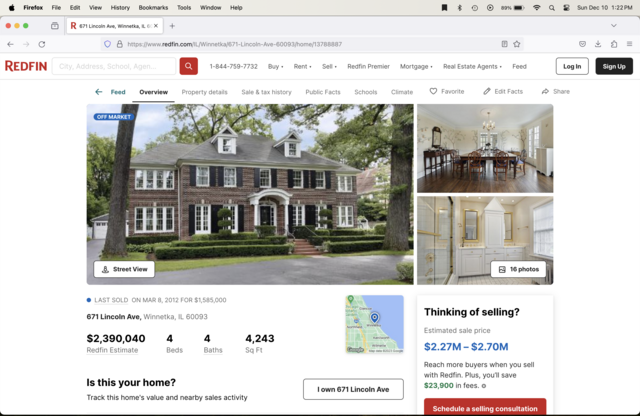Image resolution: width=640 pixels, height=416 pixels.
Task: Expand the Mortgage dropdown menu
Action: (x=416, y=67)
